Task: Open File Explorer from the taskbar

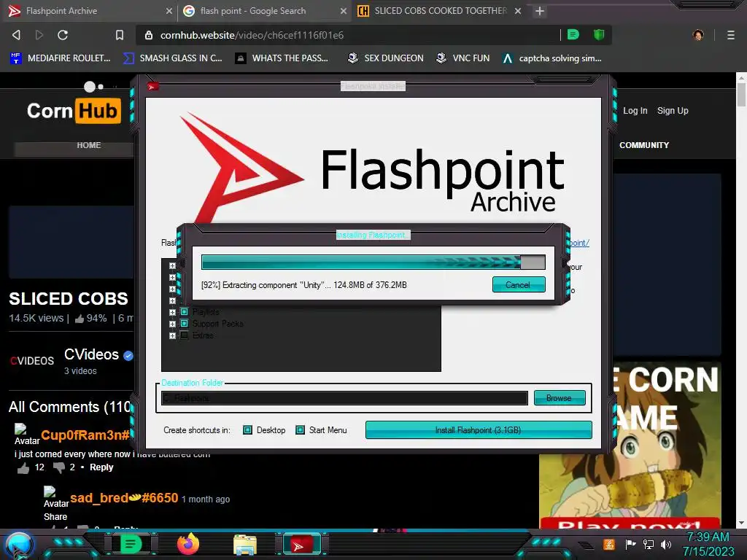Action: coord(245,545)
